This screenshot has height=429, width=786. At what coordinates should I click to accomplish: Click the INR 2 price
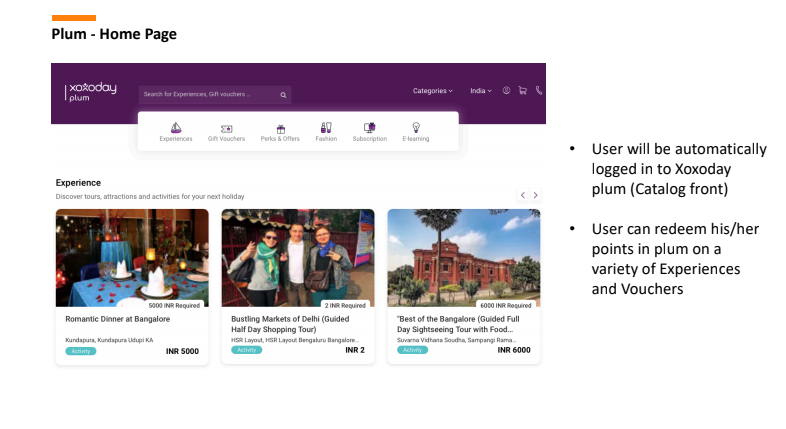point(355,350)
